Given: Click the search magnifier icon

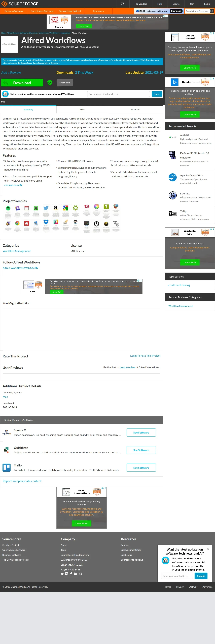Looking at the screenshot, I should tap(212, 11).
